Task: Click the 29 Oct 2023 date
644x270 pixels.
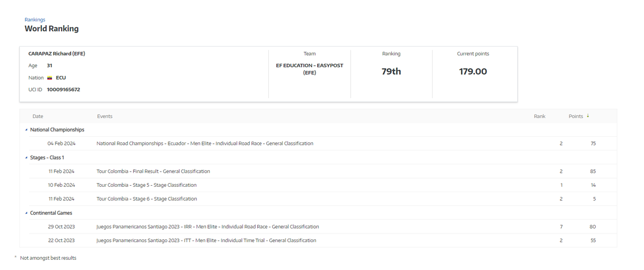Action: [x=61, y=227]
